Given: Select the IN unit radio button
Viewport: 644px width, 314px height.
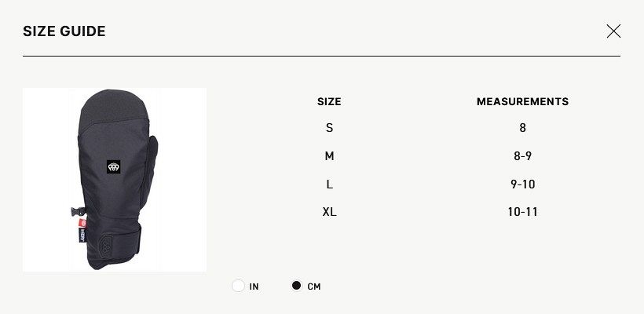Looking at the screenshot, I should [239, 286].
